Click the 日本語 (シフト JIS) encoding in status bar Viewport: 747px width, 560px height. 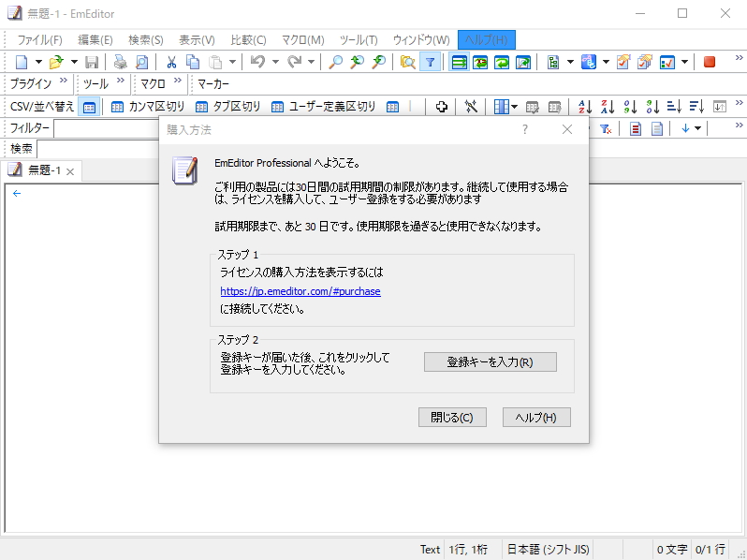(x=548, y=550)
